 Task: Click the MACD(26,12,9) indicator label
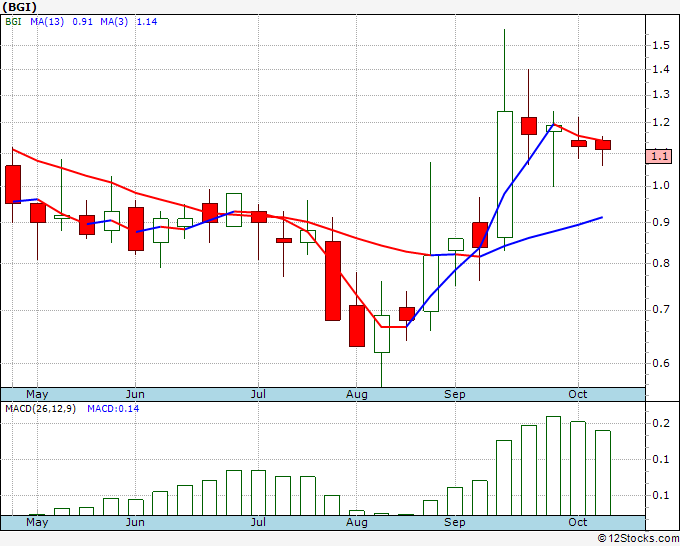[x=40, y=409]
